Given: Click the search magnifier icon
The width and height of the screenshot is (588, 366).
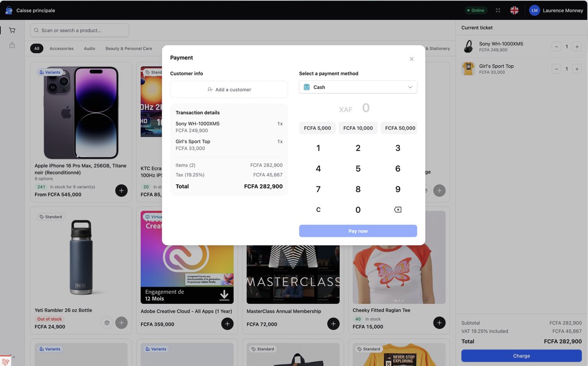Looking at the screenshot, I should point(37,30).
